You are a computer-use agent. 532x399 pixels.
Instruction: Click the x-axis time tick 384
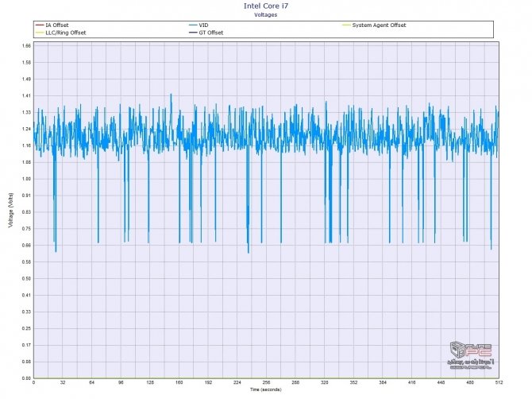pyautogui.click(x=383, y=382)
